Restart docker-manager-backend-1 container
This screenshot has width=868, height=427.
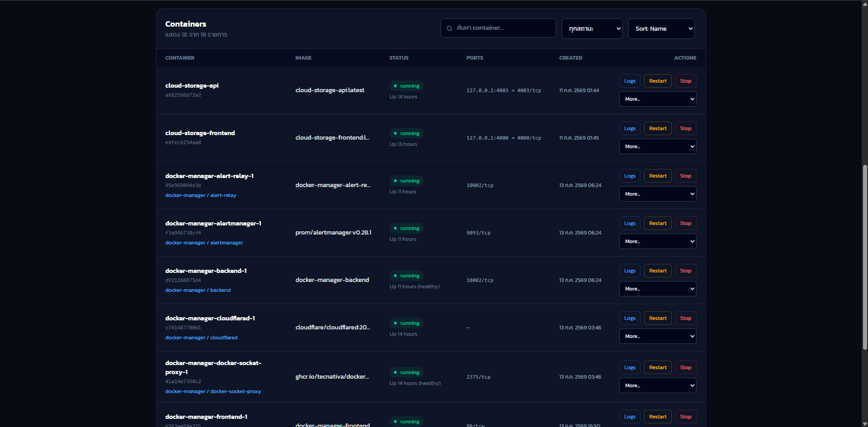[658, 271]
